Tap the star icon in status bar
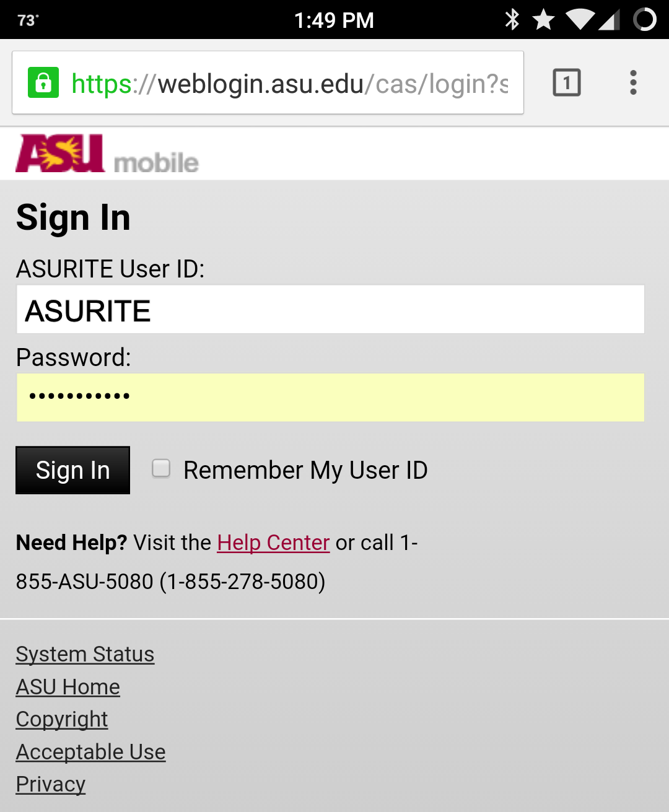The height and width of the screenshot is (812, 669). coord(543,20)
